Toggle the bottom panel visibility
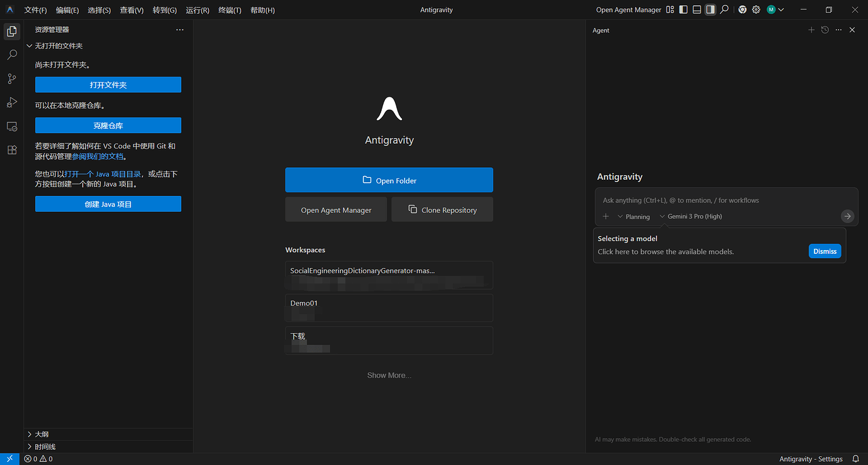The height and width of the screenshot is (465, 868). 697,9
